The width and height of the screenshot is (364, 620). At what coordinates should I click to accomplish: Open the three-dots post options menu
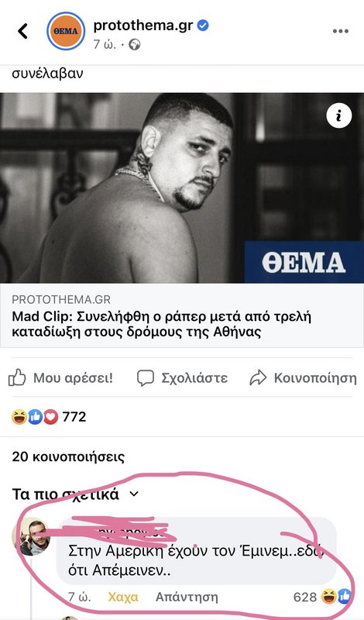click(340, 31)
